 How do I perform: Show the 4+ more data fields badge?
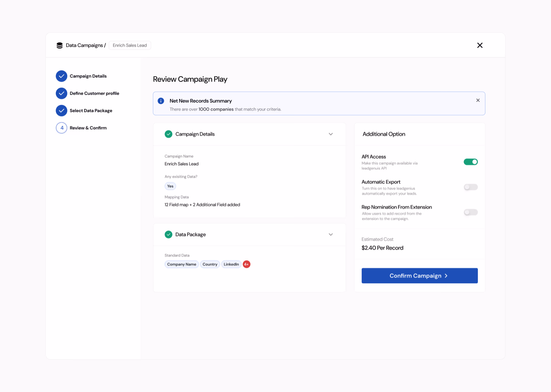point(246,264)
